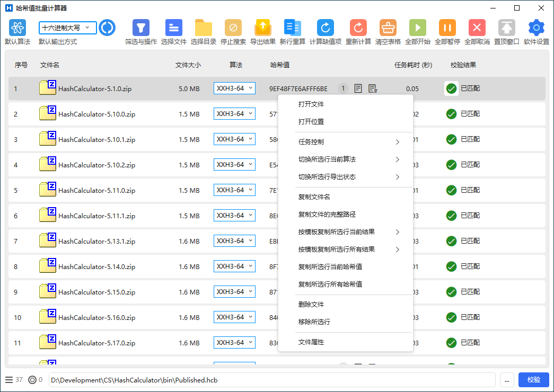Image resolution: width=554 pixels, height=392 pixels.
Task: Click the 全部开始 play icon
Action: [x=418, y=28]
